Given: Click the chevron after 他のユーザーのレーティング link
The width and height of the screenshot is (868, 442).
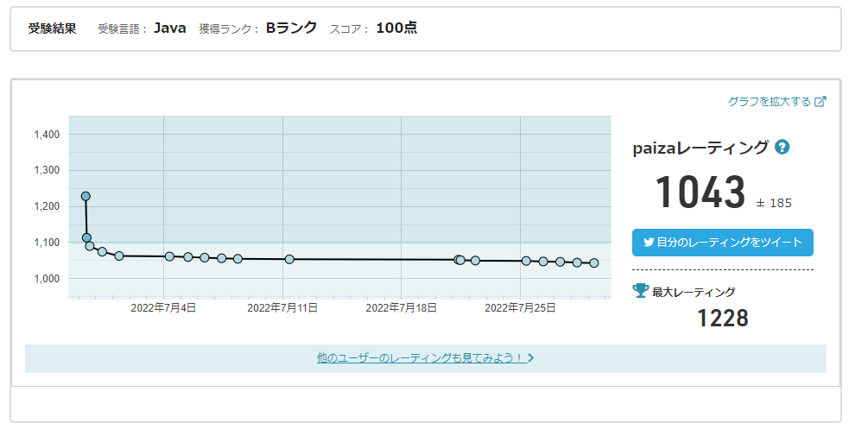Looking at the screenshot, I should pos(530,357).
